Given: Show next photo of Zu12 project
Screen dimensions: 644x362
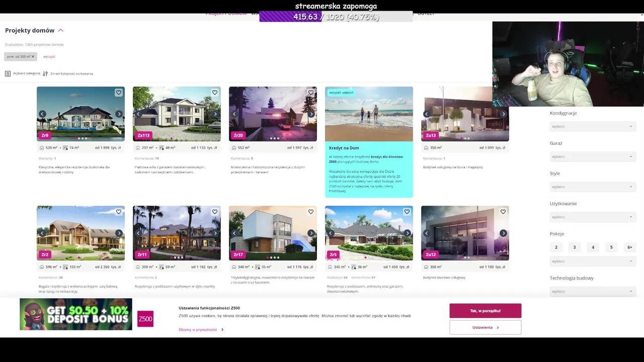Looking at the screenshot, I should pyautogui.click(x=504, y=233).
